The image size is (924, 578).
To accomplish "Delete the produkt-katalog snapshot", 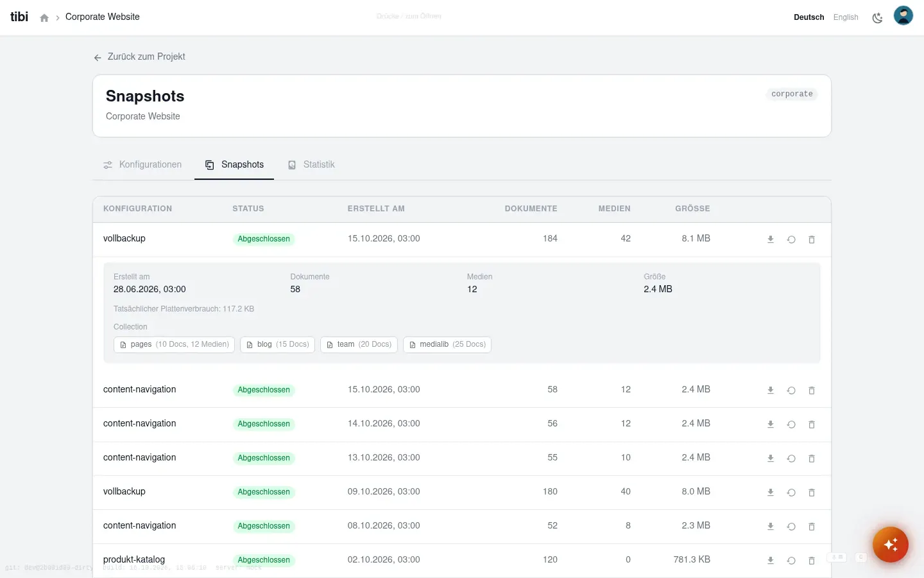I will coord(812,560).
